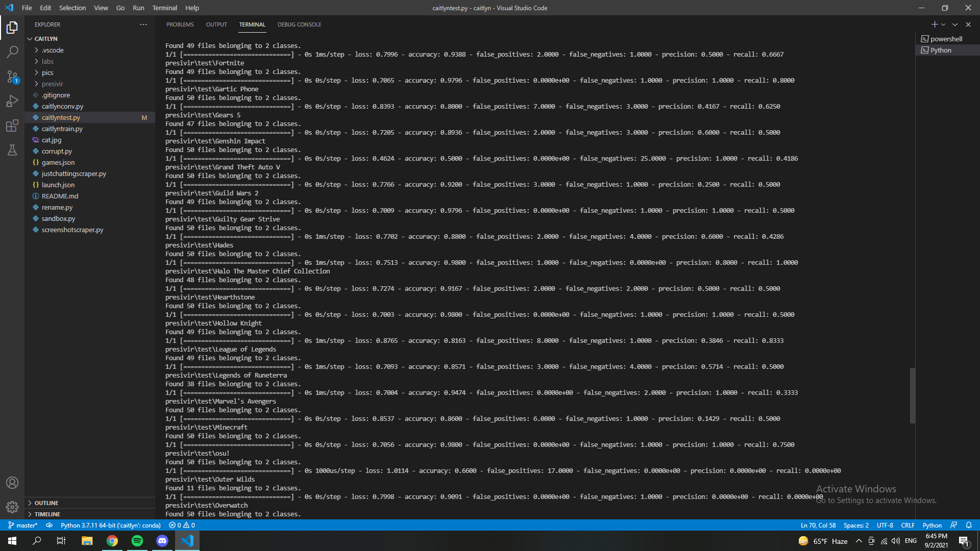Expand the pics folder
Viewport: 980px width, 551px height.
47,72
